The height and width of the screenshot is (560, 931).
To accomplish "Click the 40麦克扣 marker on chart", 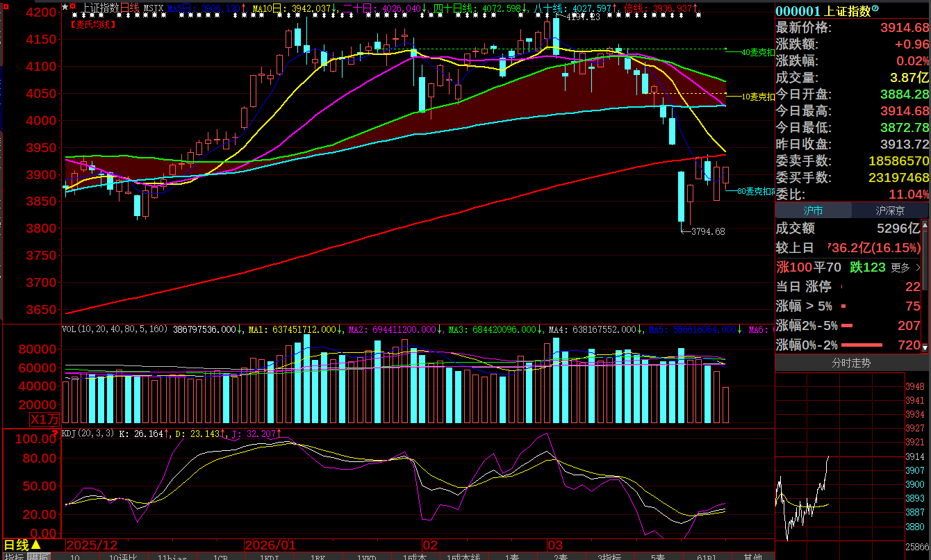I will (757, 52).
